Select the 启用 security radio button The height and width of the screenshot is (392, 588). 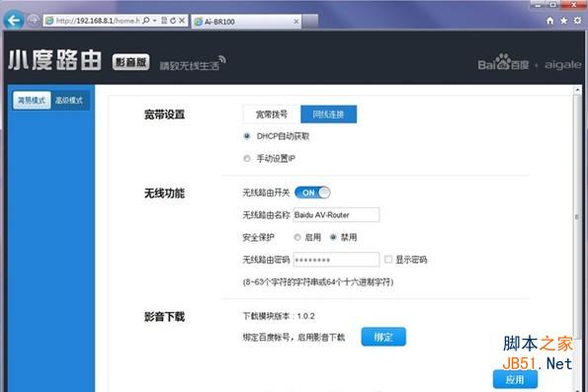297,237
